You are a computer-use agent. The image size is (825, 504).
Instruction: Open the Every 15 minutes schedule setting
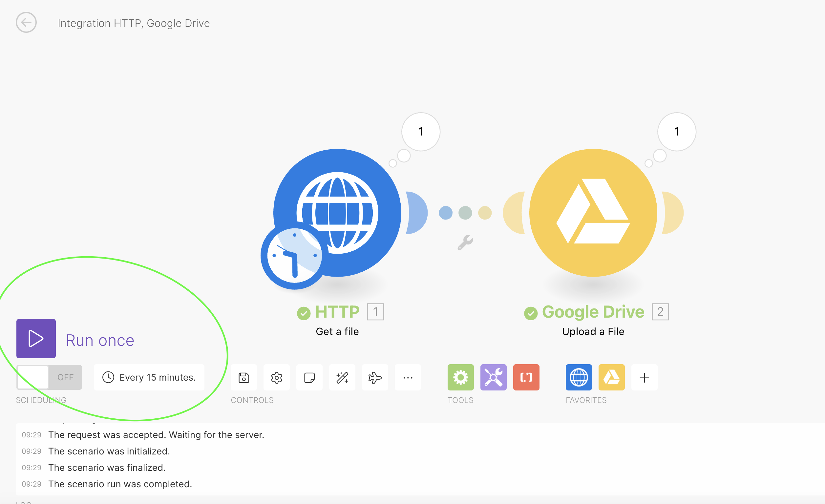(x=149, y=377)
